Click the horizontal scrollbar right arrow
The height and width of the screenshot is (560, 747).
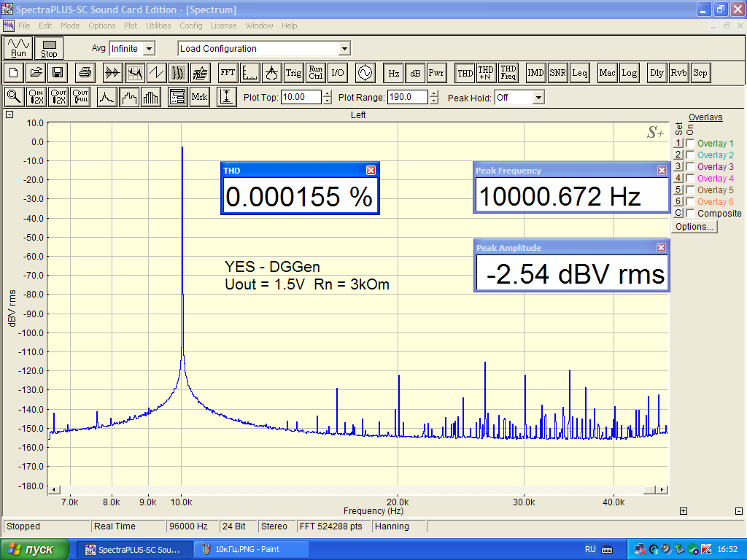661,489
